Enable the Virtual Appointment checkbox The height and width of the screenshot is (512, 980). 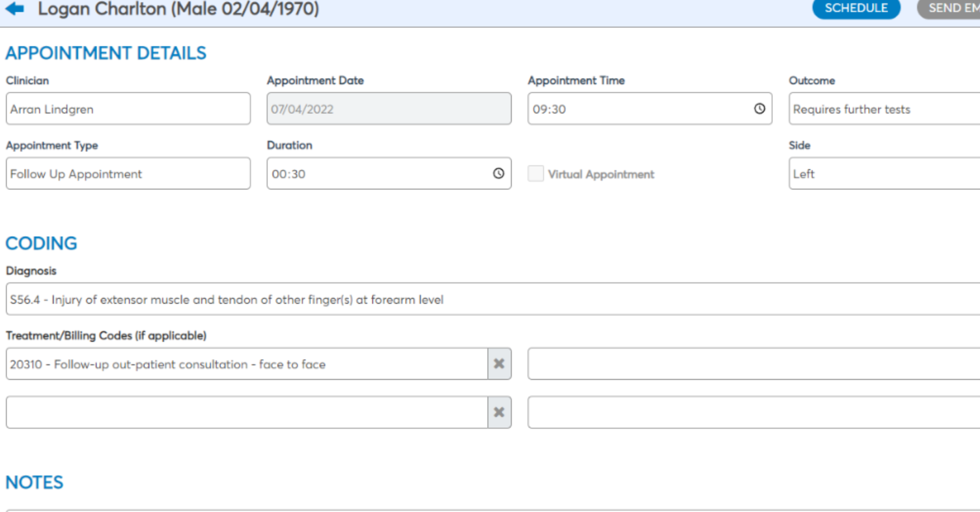tap(535, 174)
